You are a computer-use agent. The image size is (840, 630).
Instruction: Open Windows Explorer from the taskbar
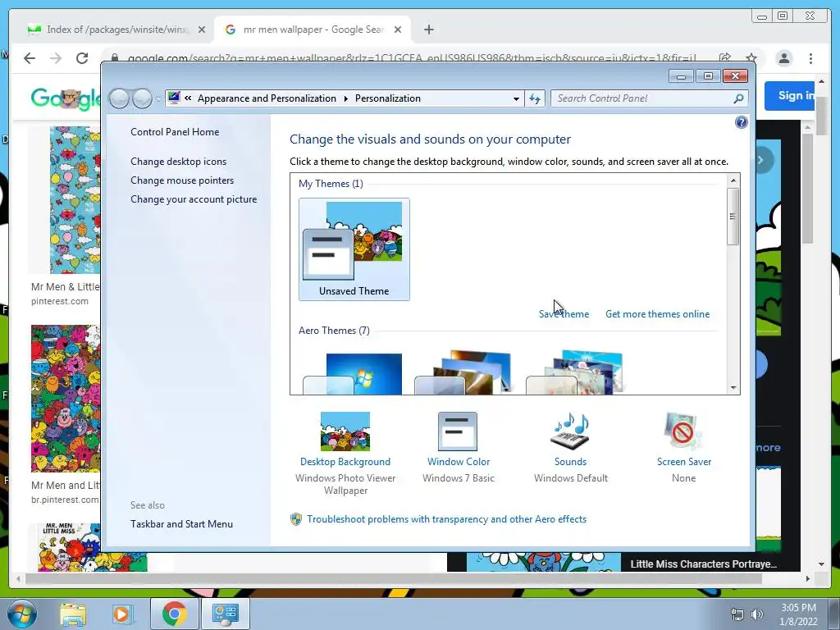73,614
